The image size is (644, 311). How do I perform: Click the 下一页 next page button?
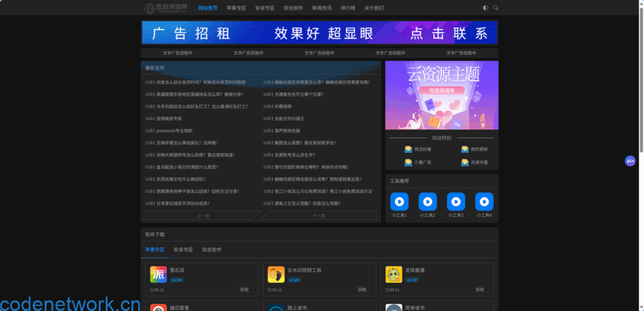319,216
